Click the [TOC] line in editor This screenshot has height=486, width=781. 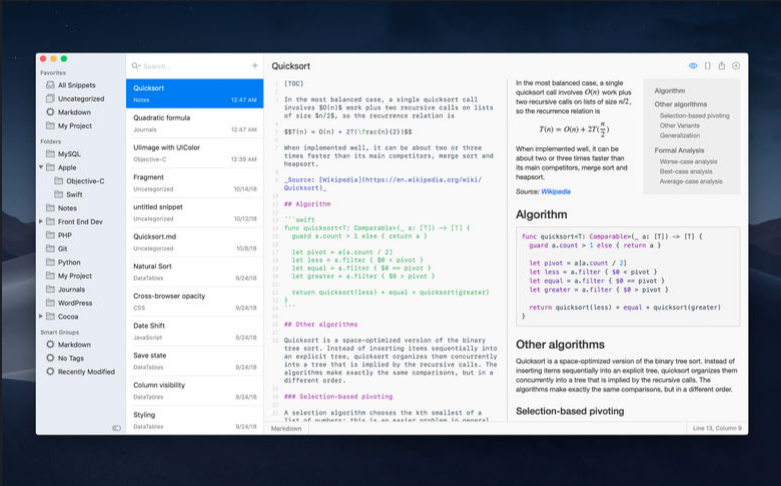click(x=293, y=84)
